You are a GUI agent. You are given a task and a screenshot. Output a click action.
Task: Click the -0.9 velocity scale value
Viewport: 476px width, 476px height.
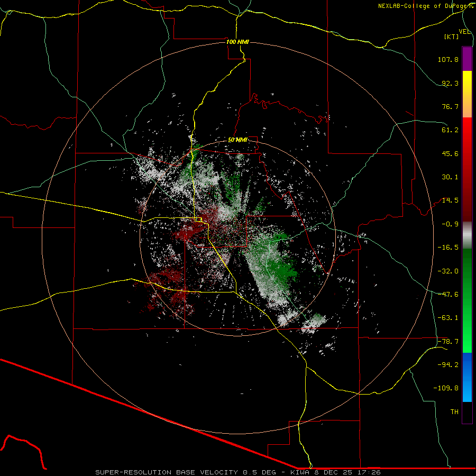pos(450,224)
